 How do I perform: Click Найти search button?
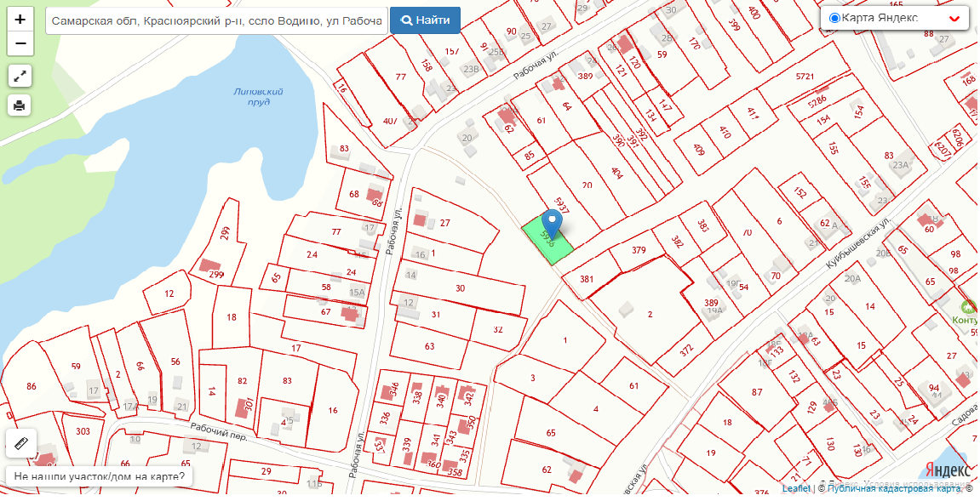click(x=425, y=20)
